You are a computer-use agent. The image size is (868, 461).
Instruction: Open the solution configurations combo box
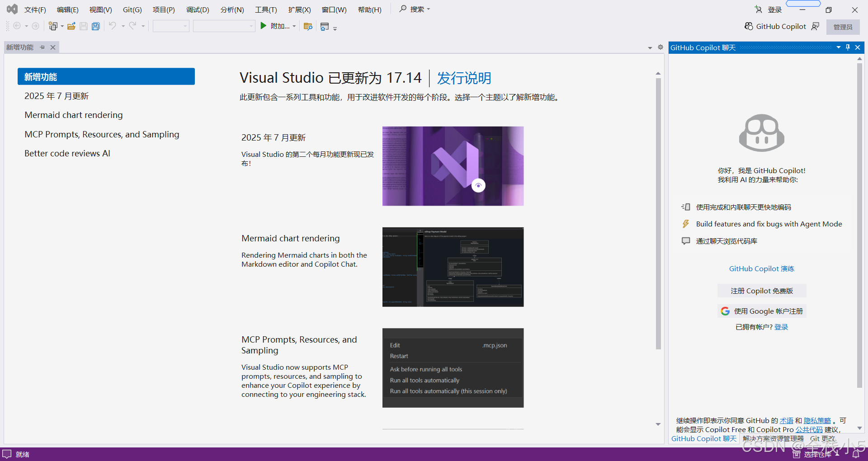171,26
